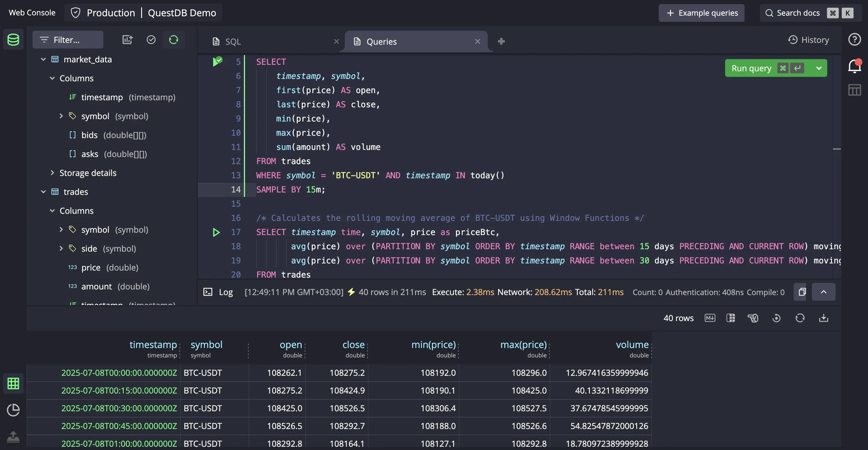Viewport: 868px width, 450px height.
Task: Open the notifications bell
Action: tap(854, 66)
